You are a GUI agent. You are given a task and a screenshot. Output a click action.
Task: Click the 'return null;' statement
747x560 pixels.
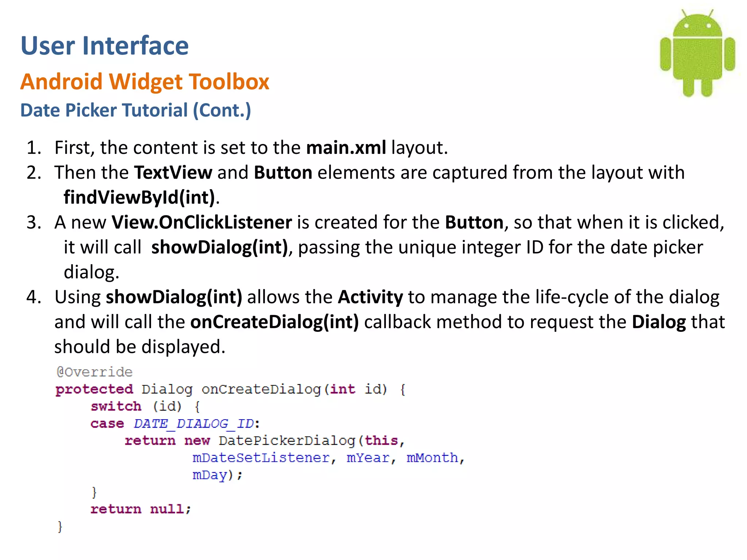point(140,509)
